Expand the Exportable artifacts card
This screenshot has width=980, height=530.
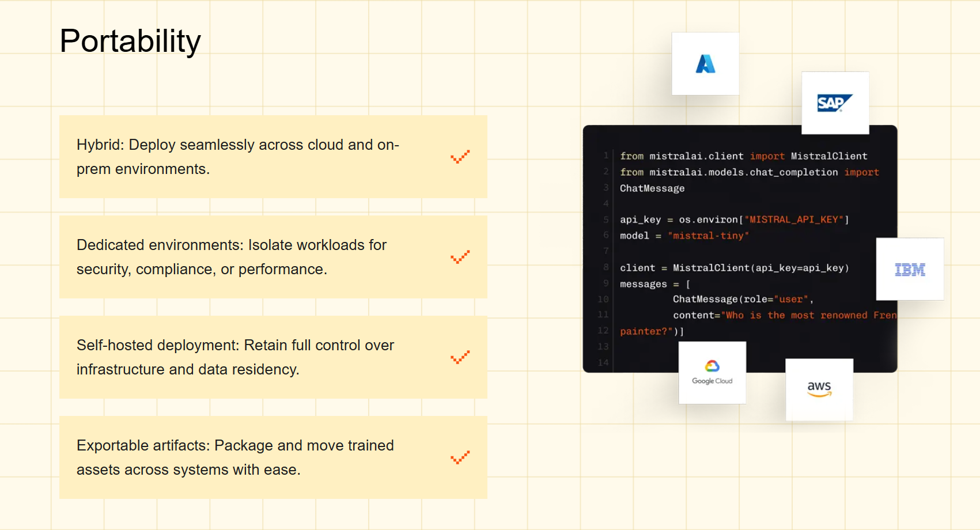coord(273,457)
